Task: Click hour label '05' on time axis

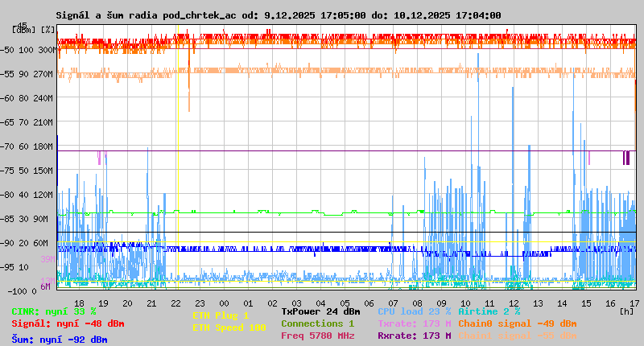Action: click(345, 303)
